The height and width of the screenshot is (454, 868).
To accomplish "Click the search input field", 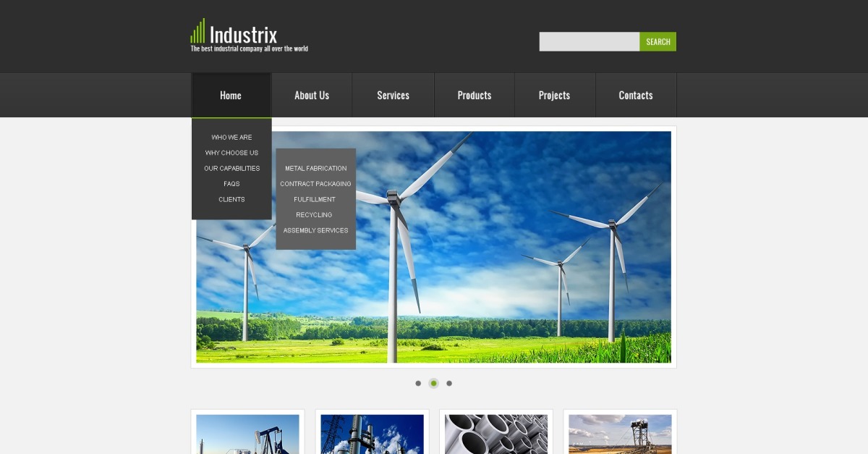I will coord(590,41).
